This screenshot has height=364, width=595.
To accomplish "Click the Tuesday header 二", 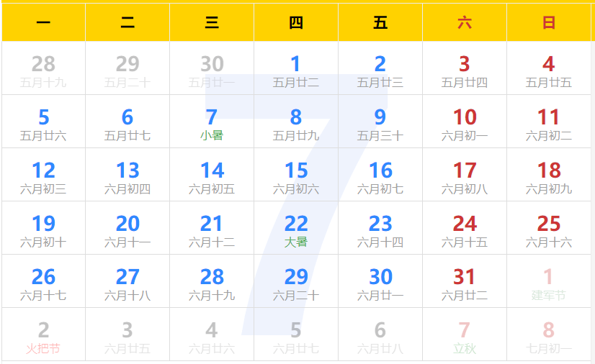I will 127,22.
